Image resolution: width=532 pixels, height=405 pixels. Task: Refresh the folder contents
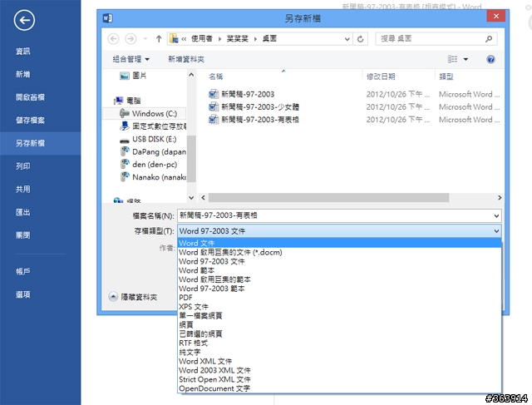click(360, 39)
